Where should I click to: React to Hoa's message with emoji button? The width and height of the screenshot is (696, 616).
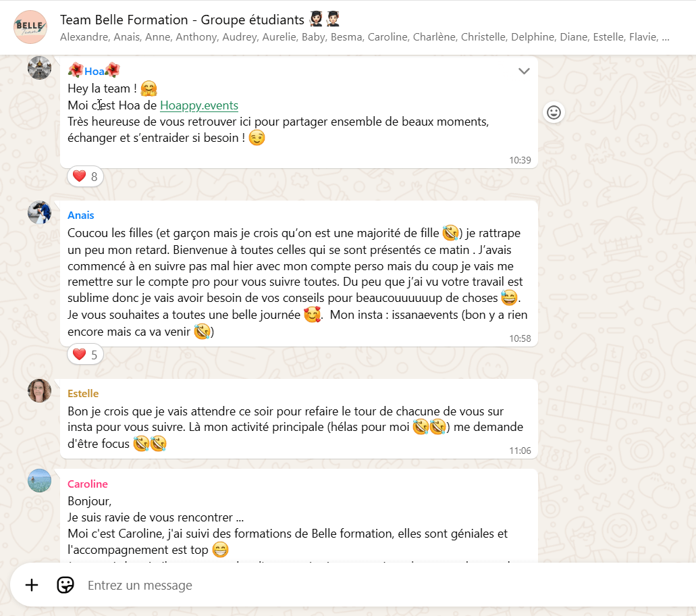click(554, 112)
